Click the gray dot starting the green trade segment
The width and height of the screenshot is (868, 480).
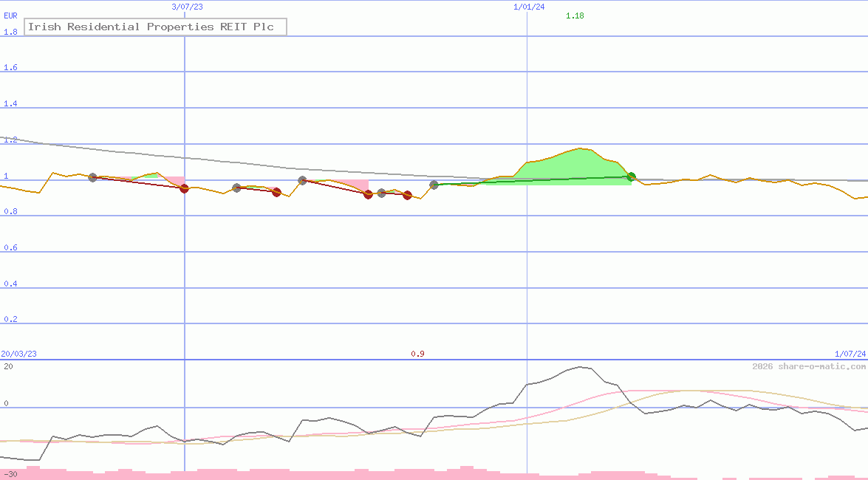[x=434, y=185]
